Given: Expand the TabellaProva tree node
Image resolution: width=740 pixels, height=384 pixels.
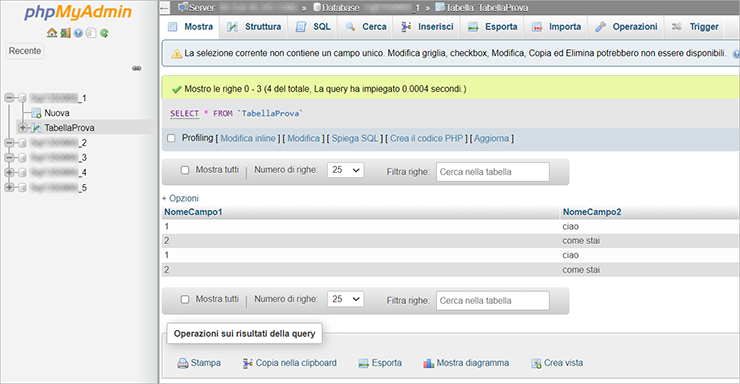Looking at the screenshot, I should point(22,127).
